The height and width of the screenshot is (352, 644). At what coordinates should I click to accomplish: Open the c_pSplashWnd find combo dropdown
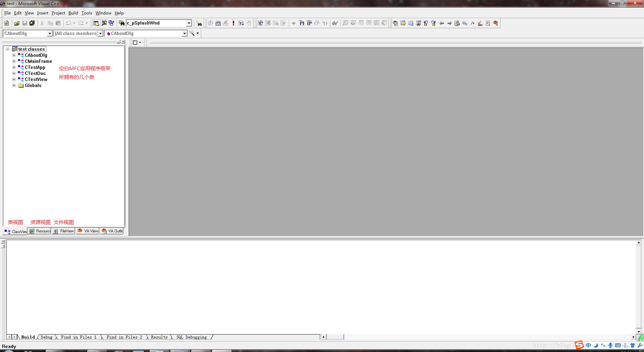coord(189,23)
